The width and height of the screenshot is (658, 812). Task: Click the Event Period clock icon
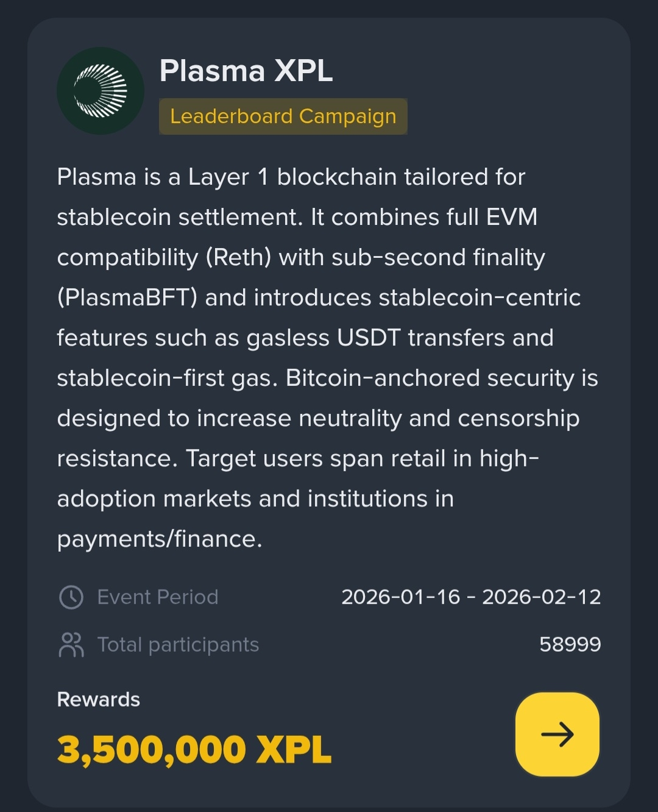(x=71, y=597)
